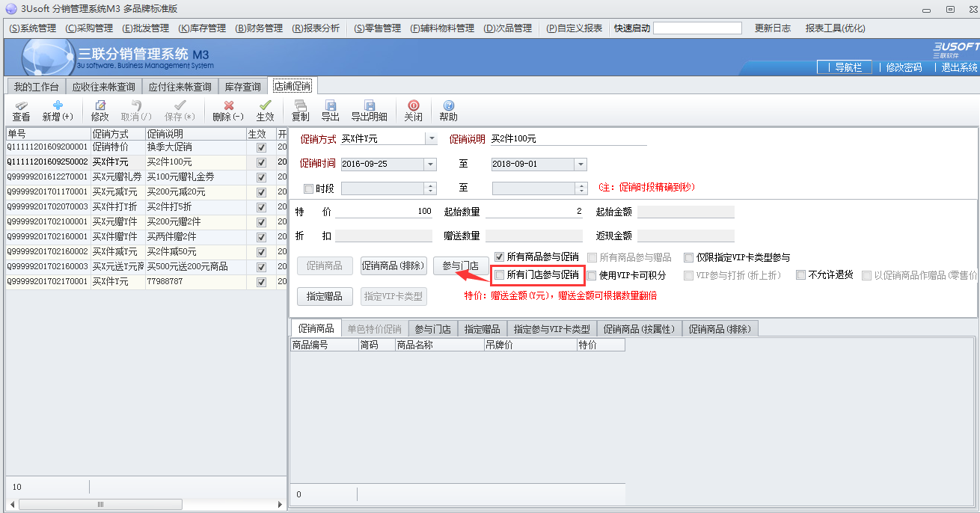Viewport: 980px width, 513px height.
Task: Uncheck the 所有商品参与促销 checkbox
Action: tap(500, 257)
